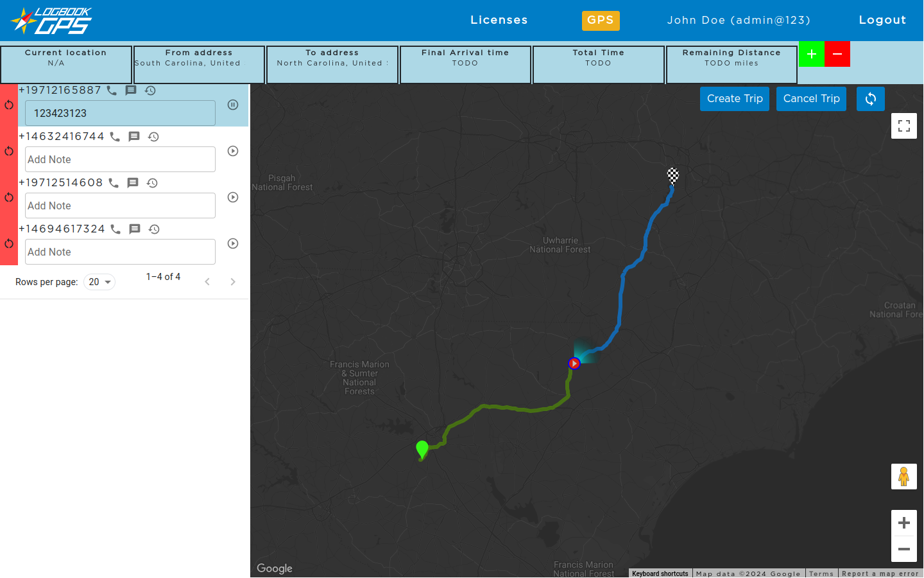Select the GPS tab
Image resolution: width=924 pixels, height=578 pixels.
[600, 20]
